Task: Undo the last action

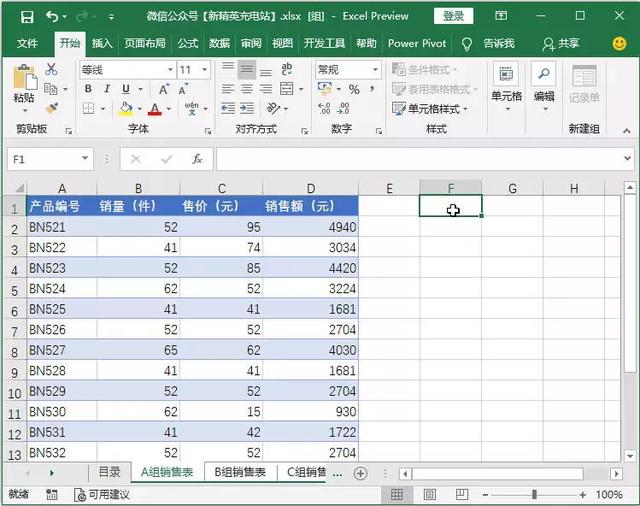Action: click(x=52, y=17)
